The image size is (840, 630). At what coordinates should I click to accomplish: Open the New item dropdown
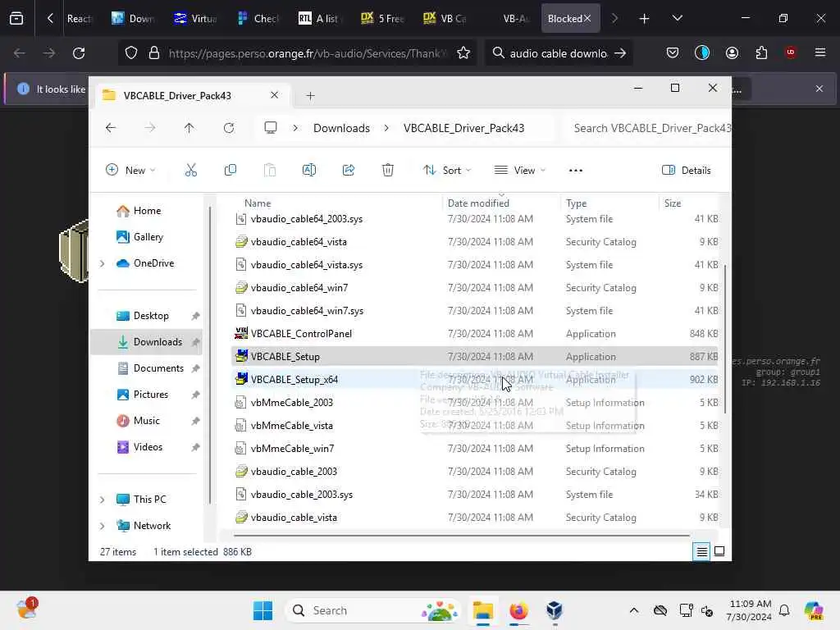(x=130, y=171)
